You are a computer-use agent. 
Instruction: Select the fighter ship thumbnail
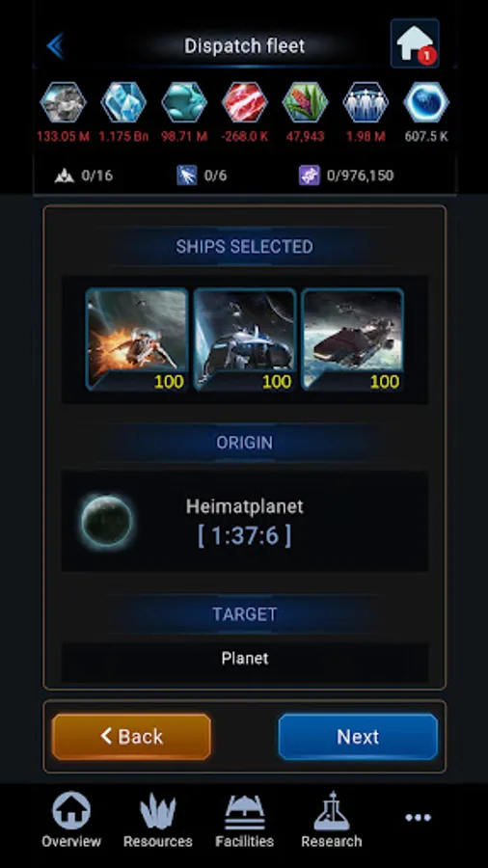137,339
